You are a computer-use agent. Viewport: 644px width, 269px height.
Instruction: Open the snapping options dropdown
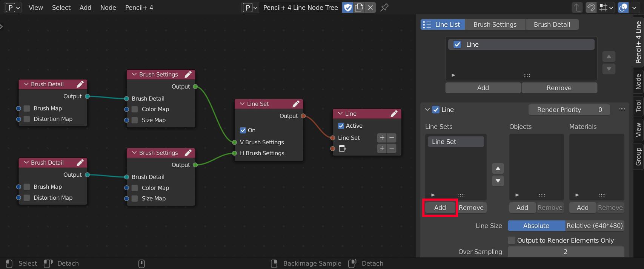pyautogui.click(x=611, y=8)
